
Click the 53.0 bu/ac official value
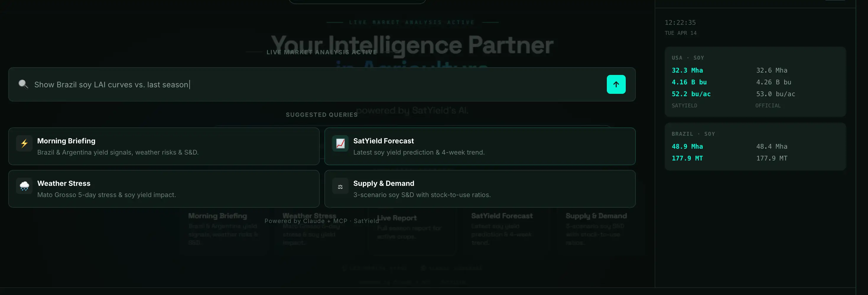[x=775, y=94]
